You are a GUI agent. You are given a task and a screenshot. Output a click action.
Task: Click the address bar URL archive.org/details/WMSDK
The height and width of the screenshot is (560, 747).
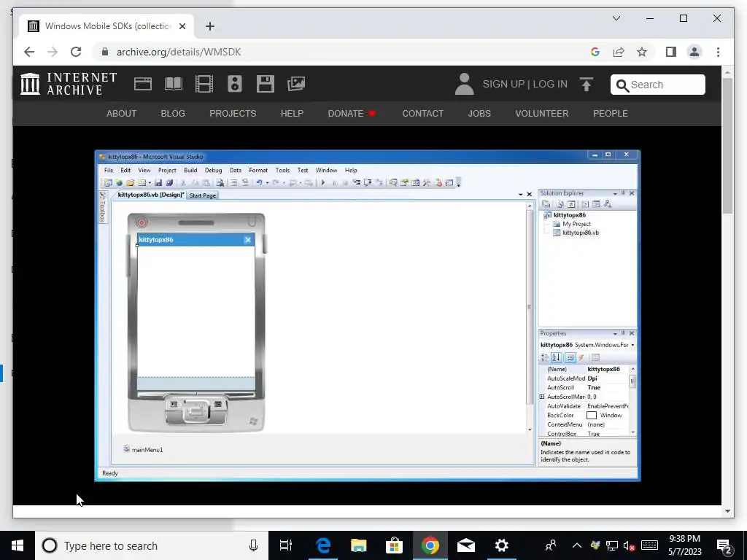tap(179, 52)
